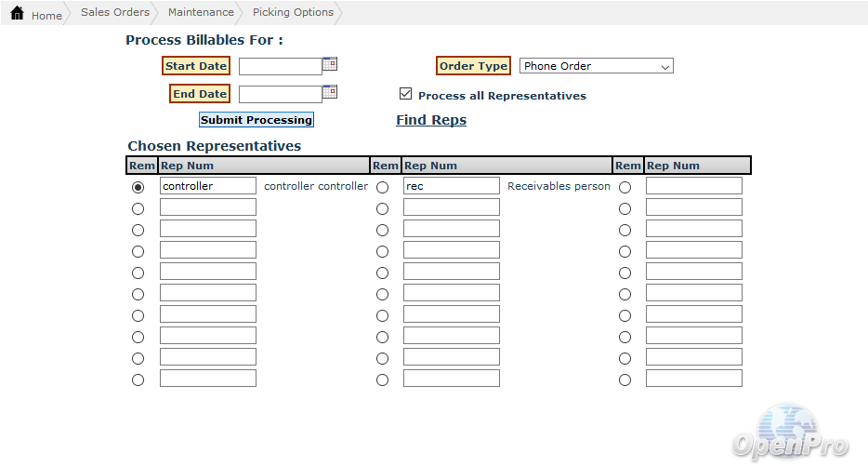868x466 pixels.
Task: Open the Picking Options breadcrumb
Action: (293, 12)
